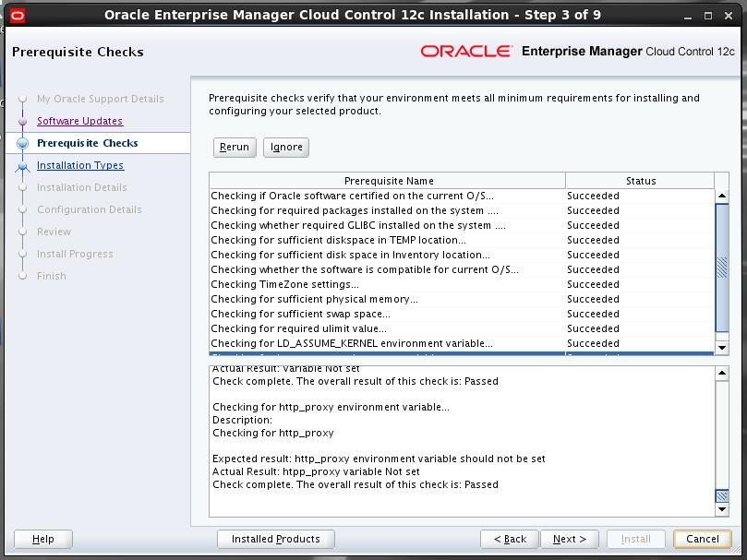Viewport: 747px width, 560px height.
Task: Proceed with the Next button
Action: pos(570,539)
